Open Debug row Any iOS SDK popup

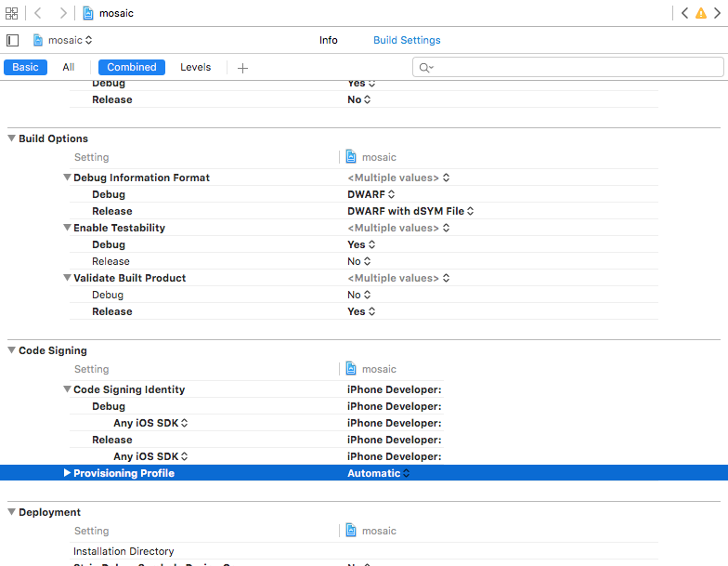pyautogui.click(x=150, y=423)
